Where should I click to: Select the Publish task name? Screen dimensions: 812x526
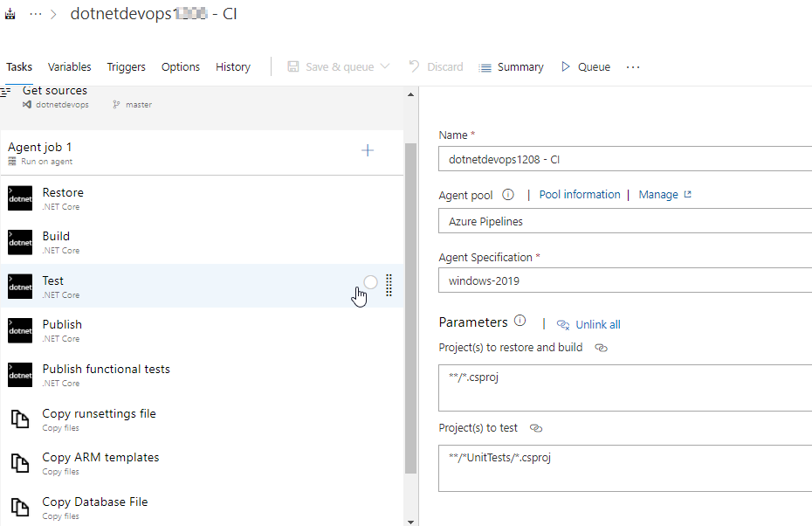coord(62,324)
